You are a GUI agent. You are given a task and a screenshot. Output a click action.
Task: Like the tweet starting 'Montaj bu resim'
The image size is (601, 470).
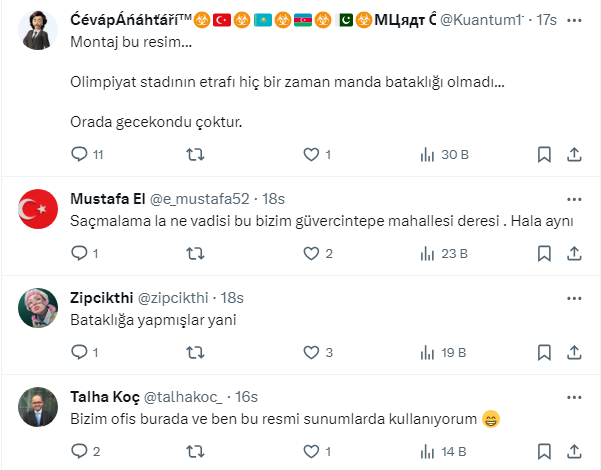311,154
